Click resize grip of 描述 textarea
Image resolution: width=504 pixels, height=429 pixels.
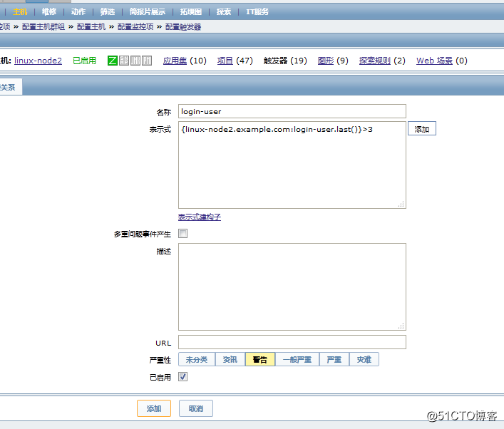coord(401,326)
